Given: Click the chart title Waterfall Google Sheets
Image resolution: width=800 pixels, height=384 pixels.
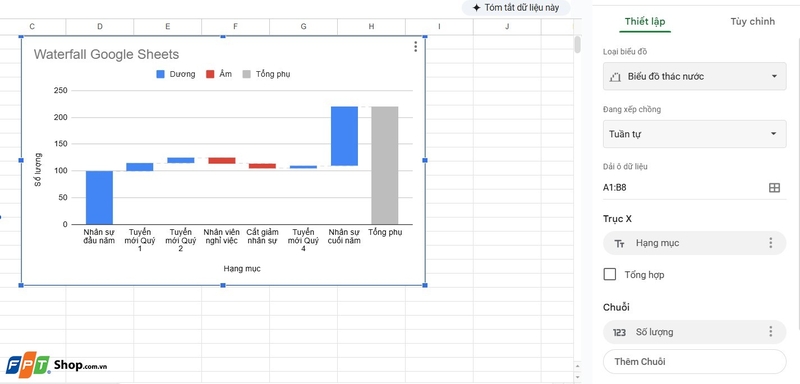Looking at the screenshot, I should [106, 55].
